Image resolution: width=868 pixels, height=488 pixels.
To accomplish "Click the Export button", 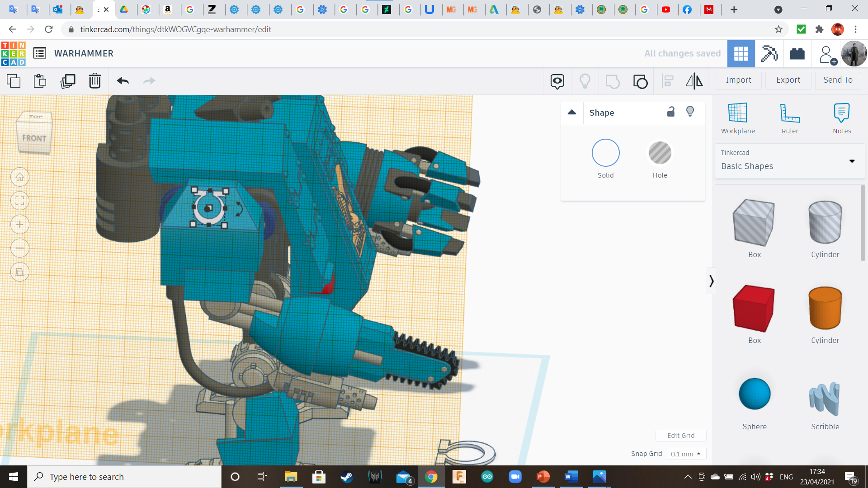I will tap(788, 80).
